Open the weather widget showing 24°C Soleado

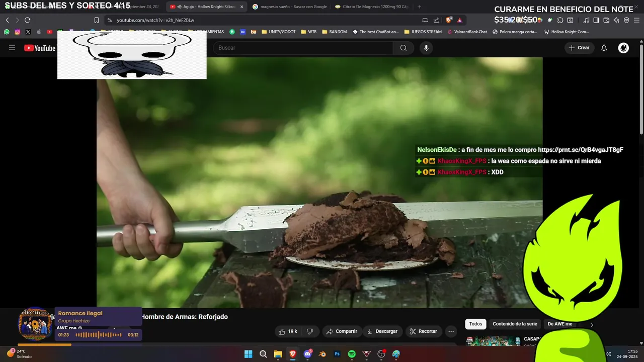pos(19,354)
